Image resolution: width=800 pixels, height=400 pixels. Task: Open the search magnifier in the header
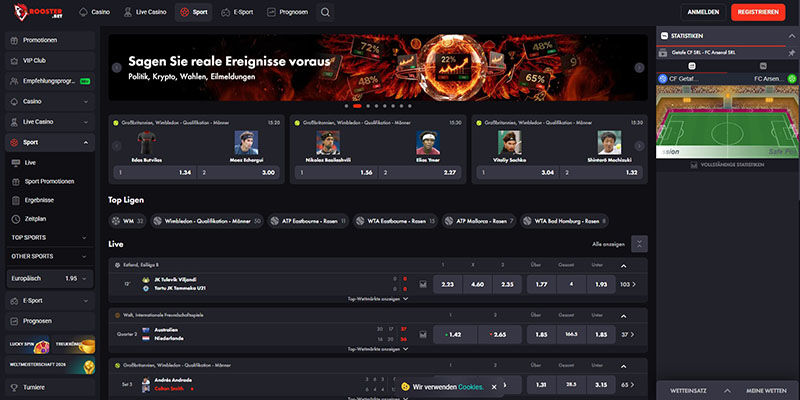[325, 12]
